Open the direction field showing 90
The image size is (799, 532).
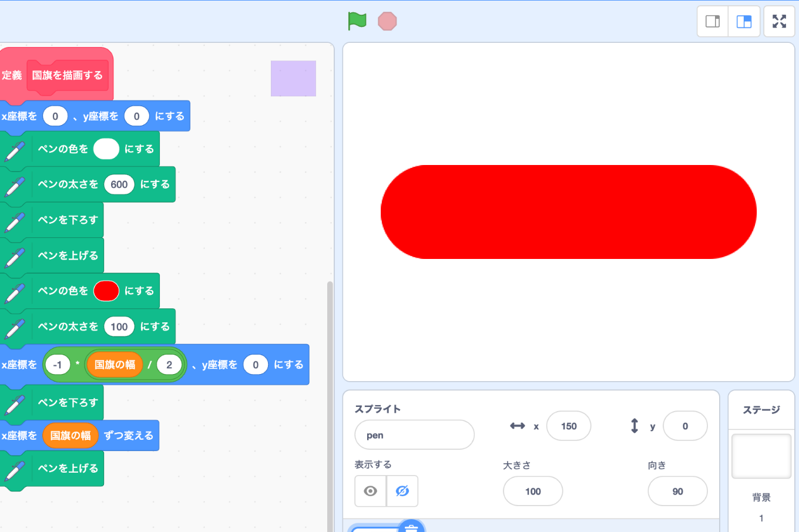(x=677, y=491)
